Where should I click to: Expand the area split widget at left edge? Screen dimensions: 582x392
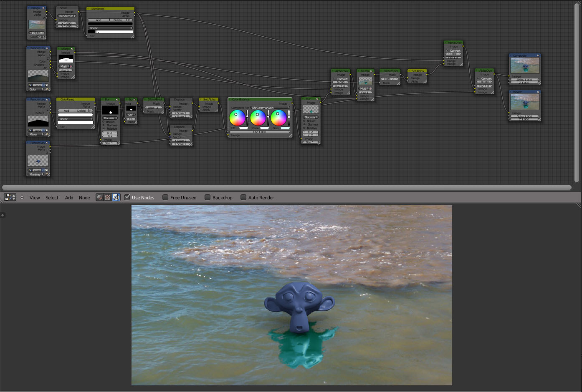pyautogui.click(x=3, y=215)
